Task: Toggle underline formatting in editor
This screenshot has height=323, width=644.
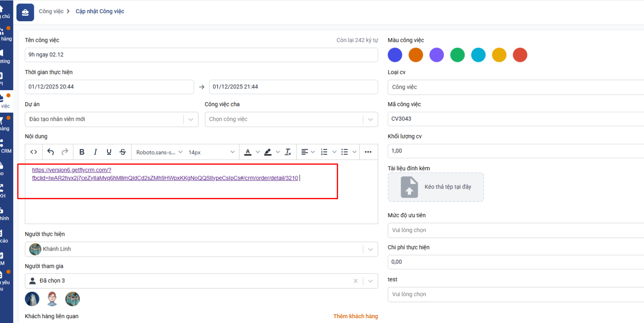Action: pyautogui.click(x=109, y=152)
